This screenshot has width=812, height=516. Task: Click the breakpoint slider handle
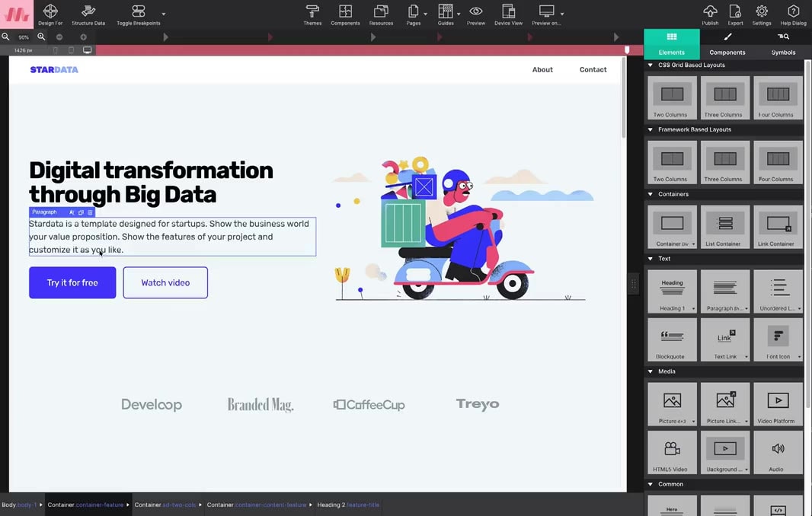[x=628, y=50]
